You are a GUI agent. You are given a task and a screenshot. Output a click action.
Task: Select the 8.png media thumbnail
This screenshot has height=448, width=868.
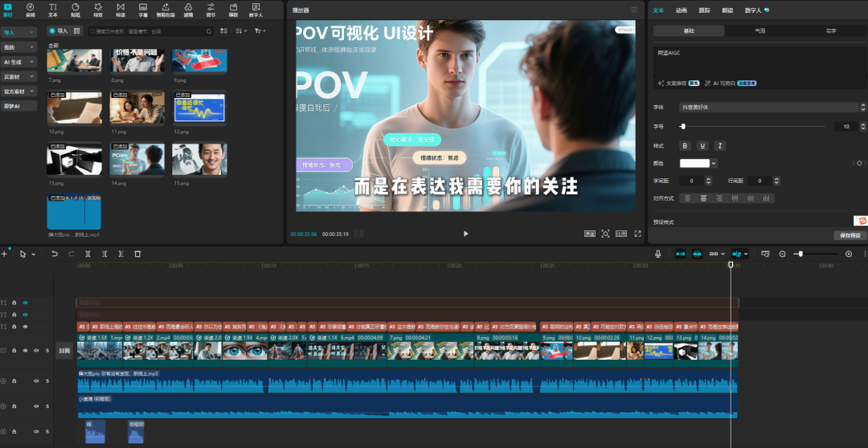coord(137,61)
